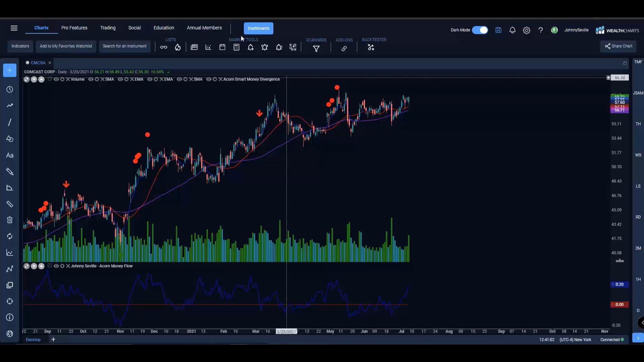Viewport: 644px width, 362px height.
Task: Click plus icon beside 60.50 price label
Action: pyautogui.click(x=608, y=78)
